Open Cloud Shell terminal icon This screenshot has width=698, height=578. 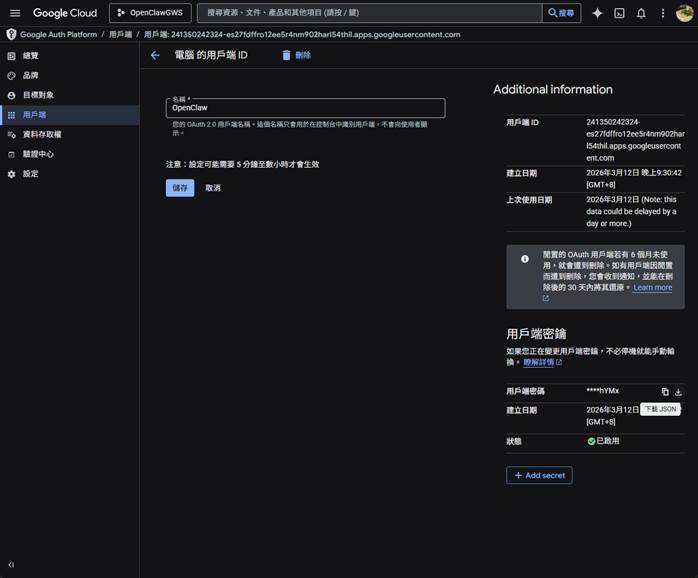pos(619,13)
